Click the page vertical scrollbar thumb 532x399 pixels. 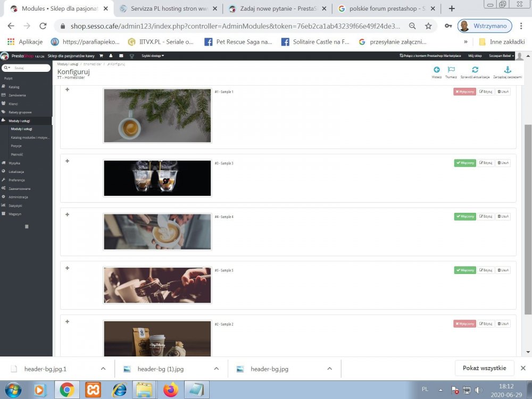(x=528, y=219)
